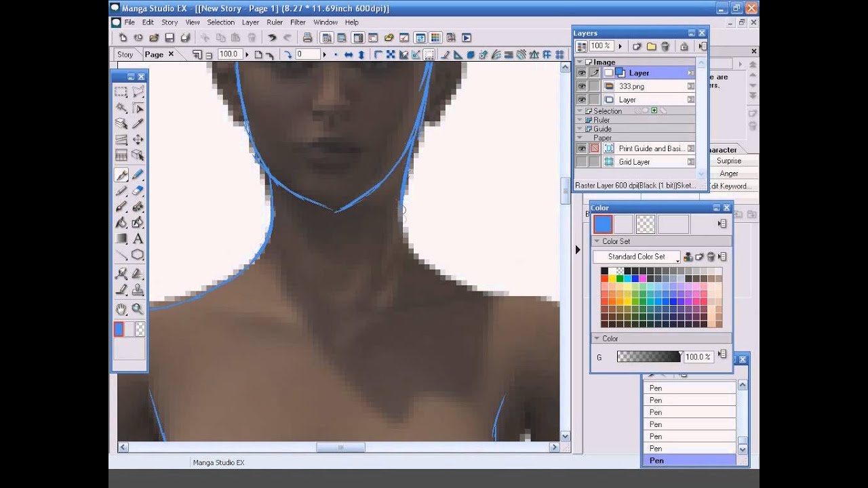Click the Surprise keyword button
The height and width of the screenshot is (488, 868).
(729, 161)
